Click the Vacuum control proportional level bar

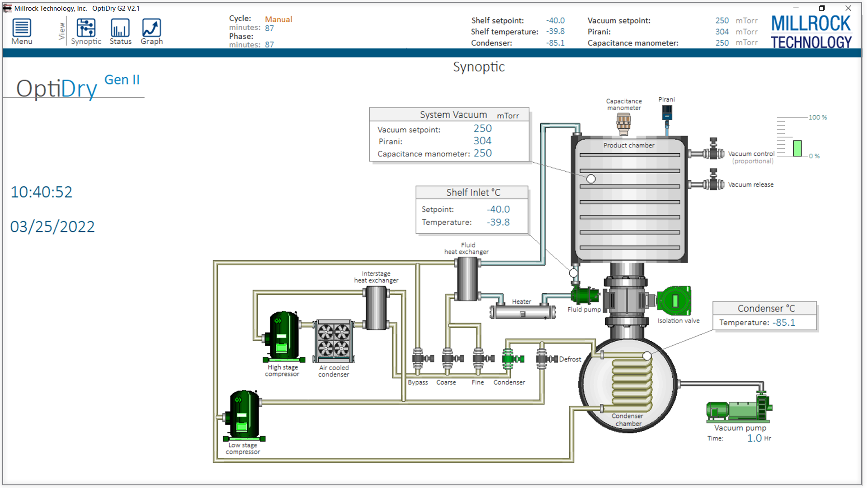pyautogui.click(x=797, y=148)
